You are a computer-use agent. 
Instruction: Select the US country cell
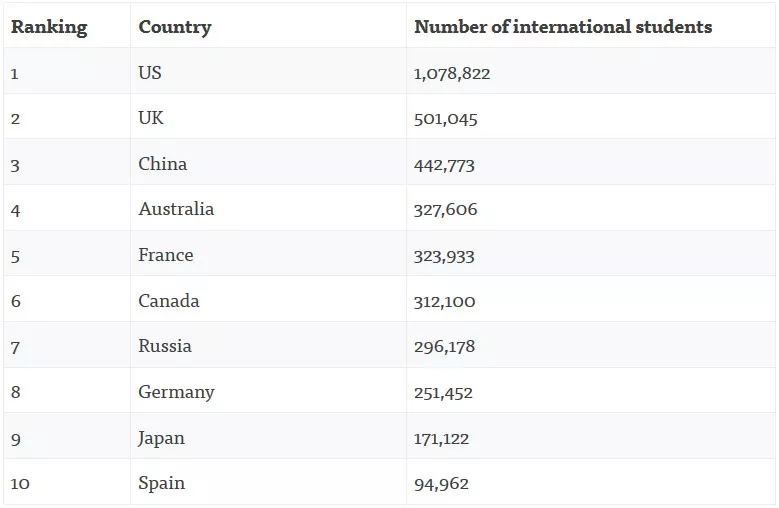pyautogui.click(x=150, y=73)
